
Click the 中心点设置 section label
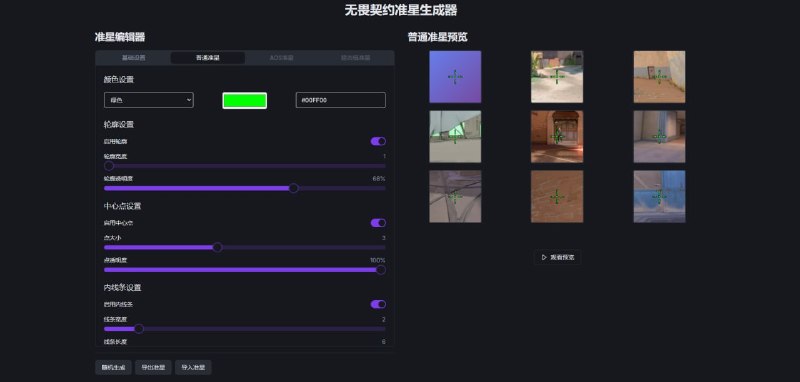[122, 206]
